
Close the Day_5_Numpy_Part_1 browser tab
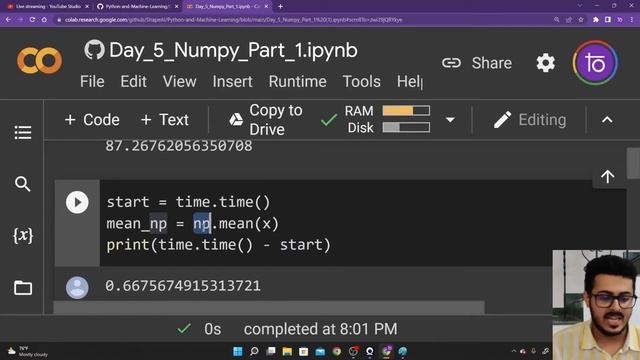pos(267,7)
